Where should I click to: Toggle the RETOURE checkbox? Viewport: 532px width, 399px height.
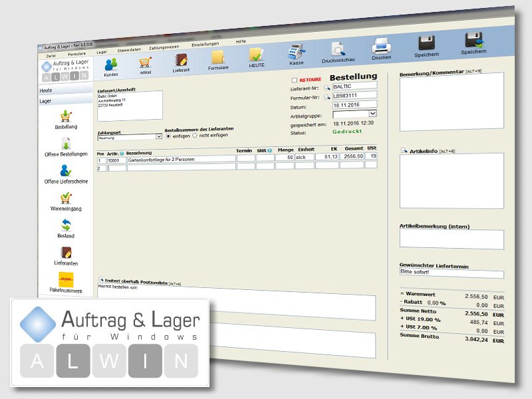(295, 80)
